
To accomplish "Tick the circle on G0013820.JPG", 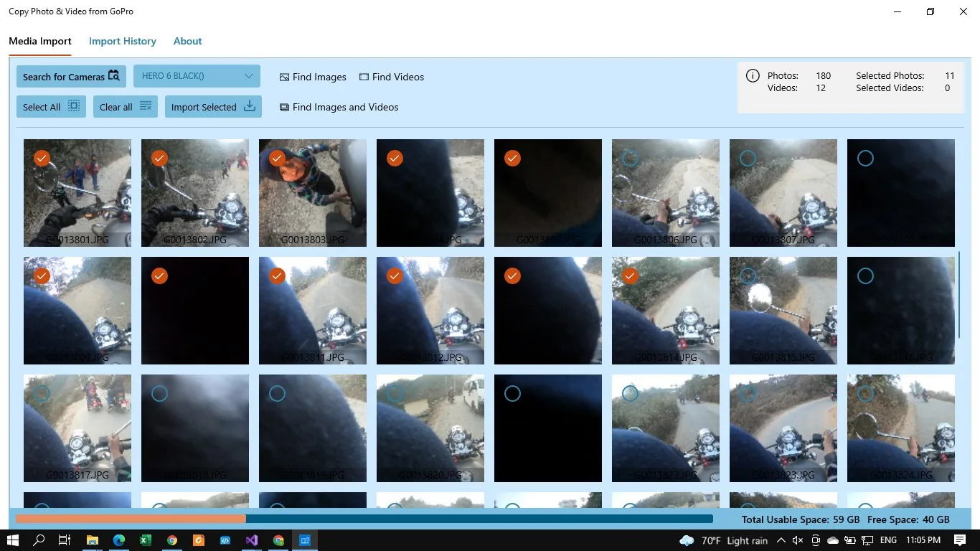I will click(395, 393).
